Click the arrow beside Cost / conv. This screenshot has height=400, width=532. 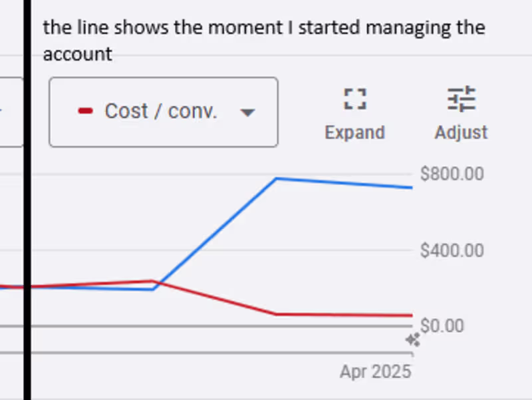click(247, 112)
